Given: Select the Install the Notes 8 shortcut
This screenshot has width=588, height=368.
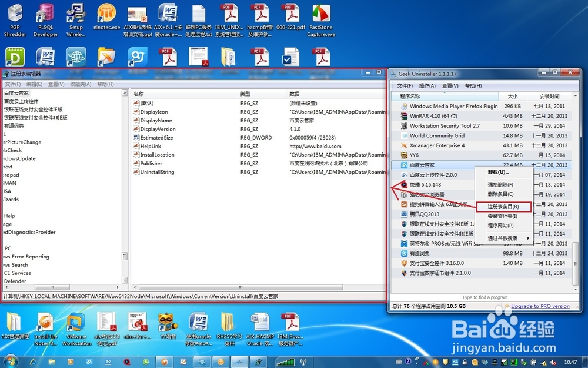Looking at the screenshot, I should (x=46, y=329).
